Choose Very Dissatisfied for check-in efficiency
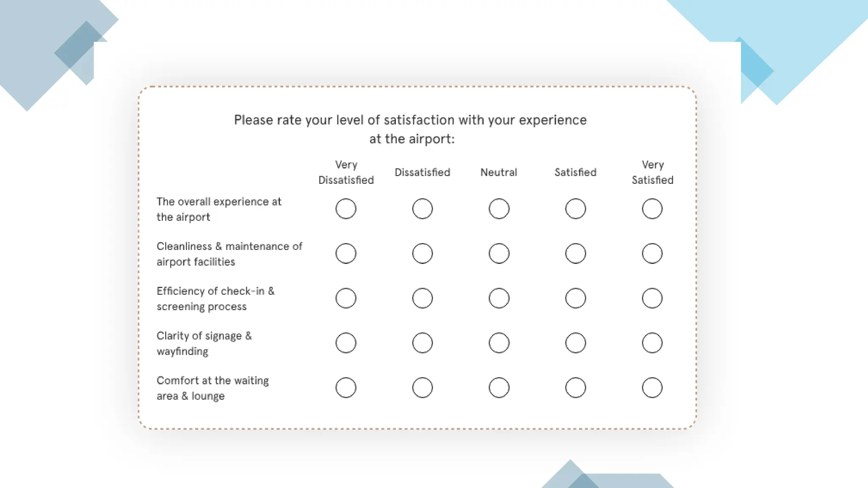This screenshot has height=488, width=868. tap(346, 298)
